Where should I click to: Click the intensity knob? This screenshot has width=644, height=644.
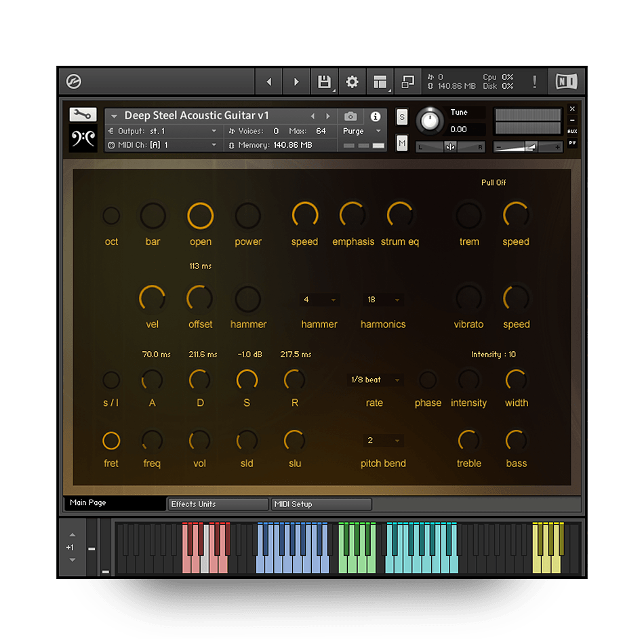pyautogui.click(x=468, y=380)
